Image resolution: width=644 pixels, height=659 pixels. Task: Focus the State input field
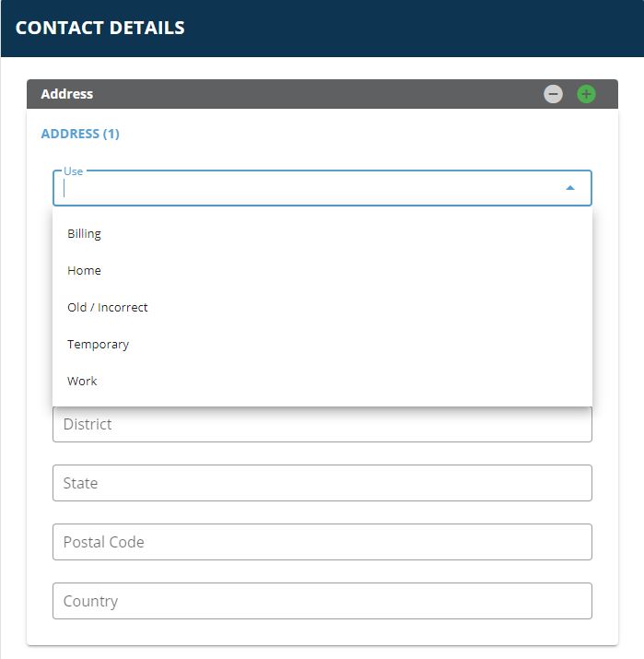click(x=322, y=483)
